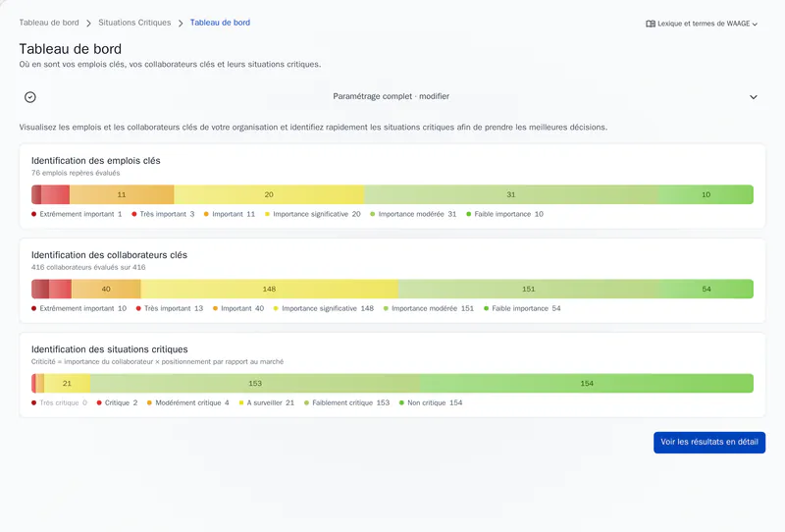Go to the first Tableau de bord breadcrumb
785x532 pixels.
[x=49, y=23]
